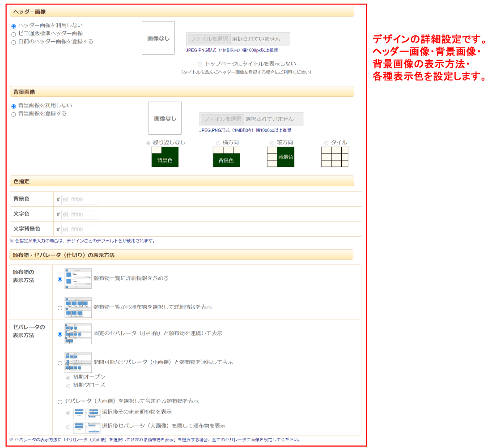Select ピコ通販標準ヘッダー画像 radio option
The width and height of the screenshot is (492, 448).
[x=13, y=34]
